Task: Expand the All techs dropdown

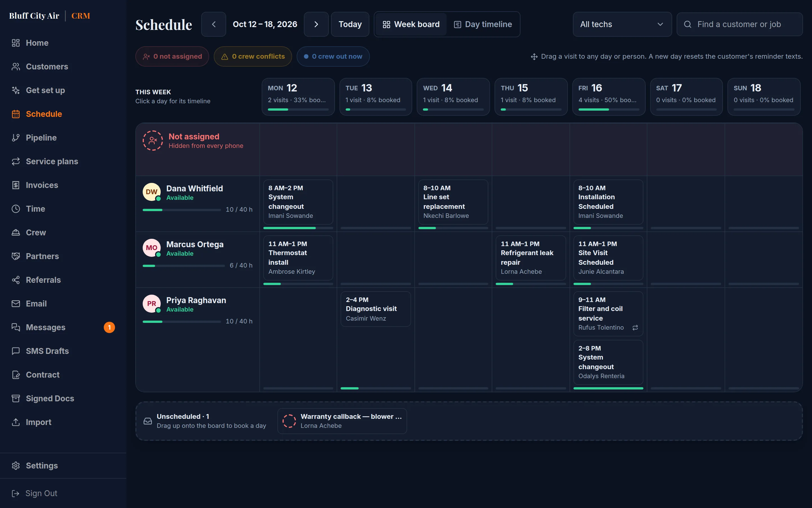Action: pyautogui.click(x=622, y=24)
